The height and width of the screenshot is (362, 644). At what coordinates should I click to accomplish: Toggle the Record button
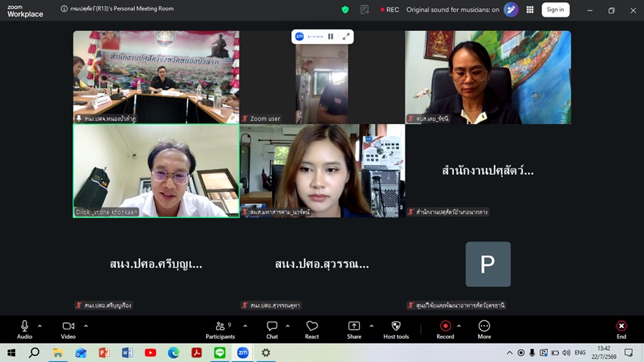coord(445,330)
